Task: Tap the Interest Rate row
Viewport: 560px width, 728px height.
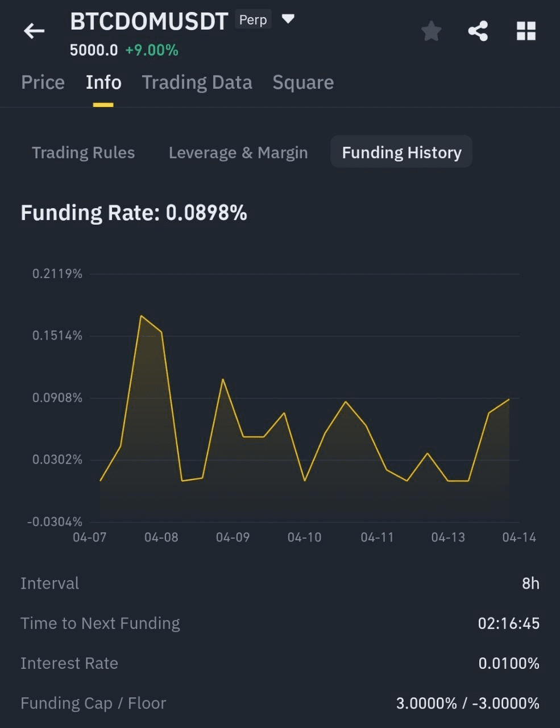Action: click(x=280, y=663)
